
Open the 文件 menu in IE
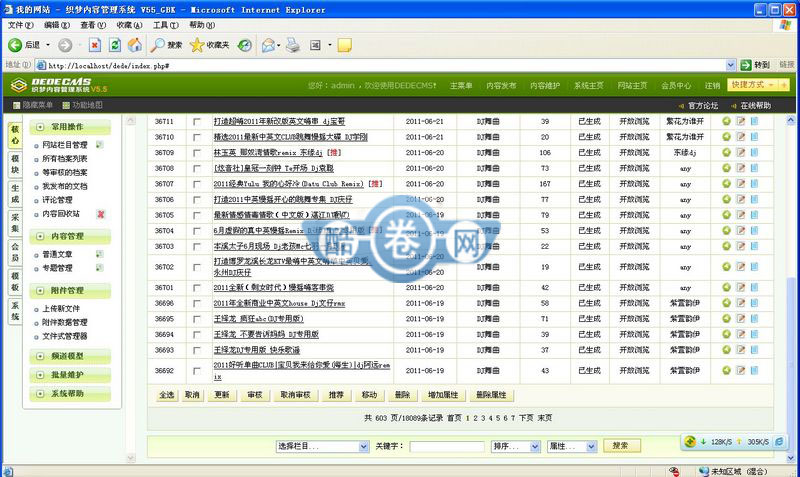20,25
